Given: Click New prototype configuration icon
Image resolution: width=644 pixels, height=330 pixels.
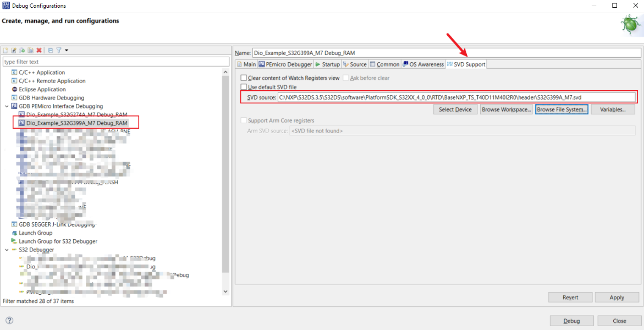Looking at the screenshot, I should click(x=14, y=51).
